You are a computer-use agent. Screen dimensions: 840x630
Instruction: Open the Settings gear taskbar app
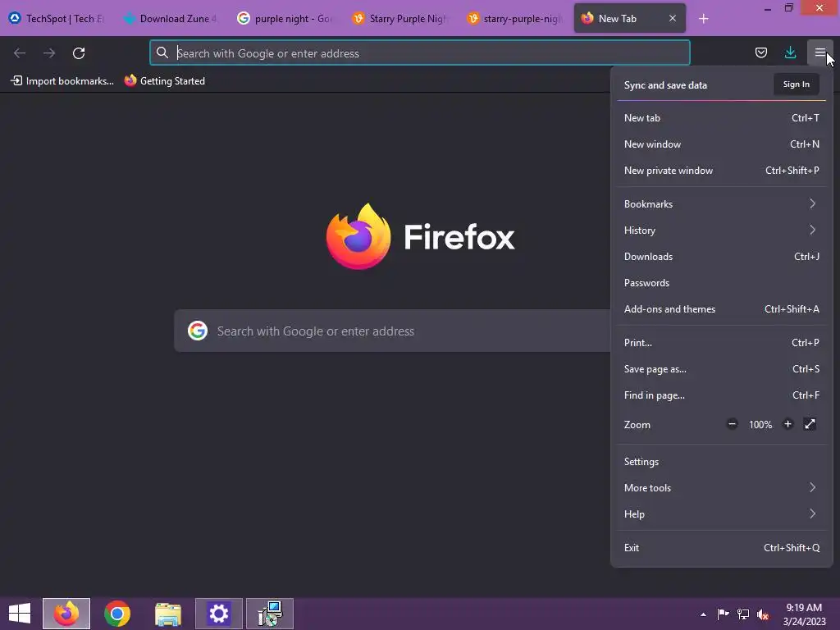[218, 614]
